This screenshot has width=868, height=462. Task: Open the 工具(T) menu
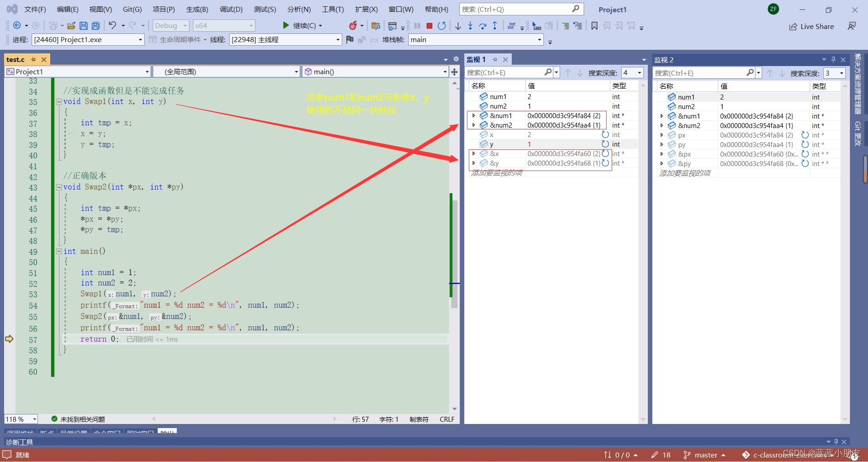(x=333, y=9)
